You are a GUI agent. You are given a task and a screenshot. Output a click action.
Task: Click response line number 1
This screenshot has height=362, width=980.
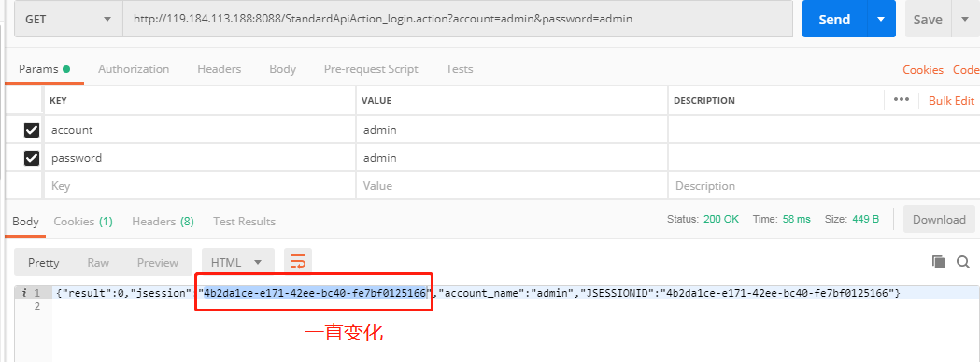36,293
